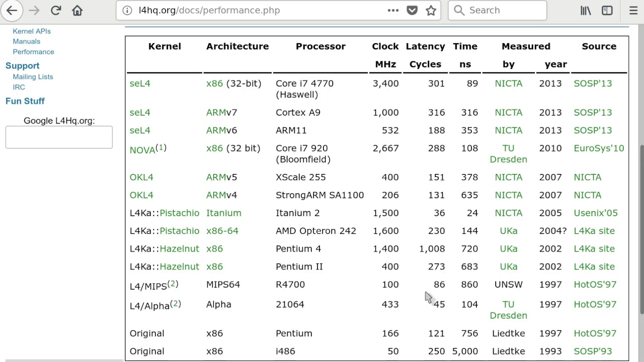Open OKL4 link in XScale 255 row

(141, 177)
